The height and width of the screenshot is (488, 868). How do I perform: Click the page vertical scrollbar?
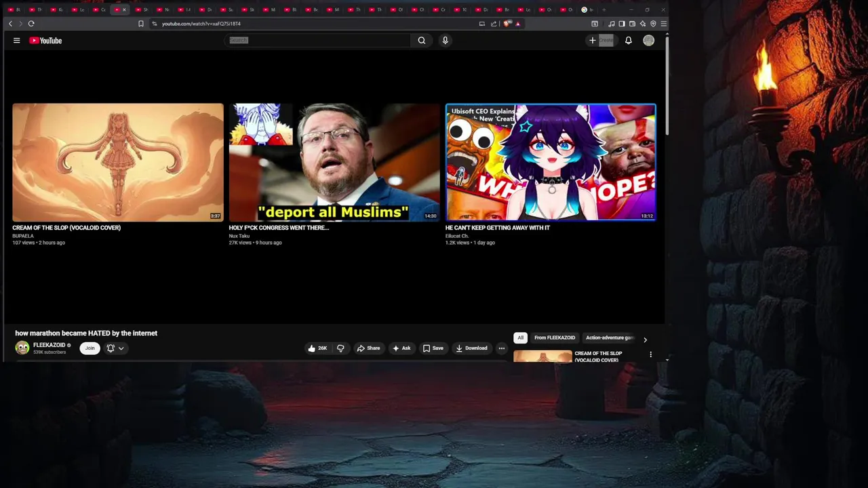667,85
